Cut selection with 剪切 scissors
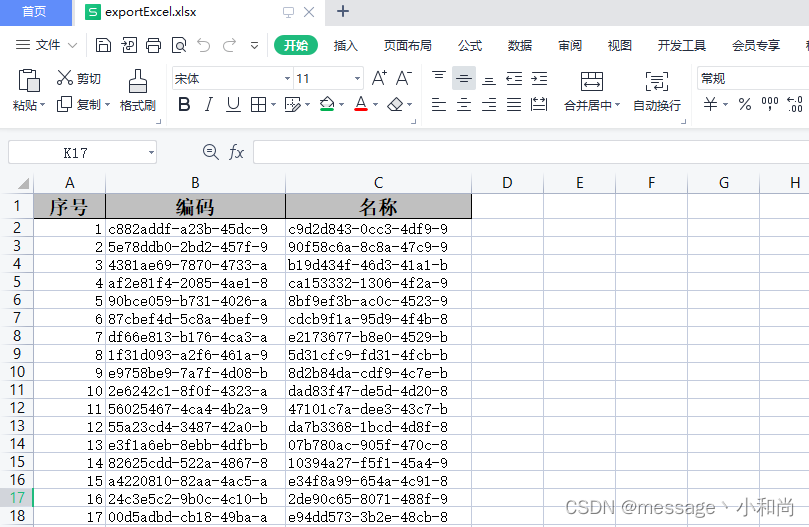This screenshot has height=527, width=809. 78,78
